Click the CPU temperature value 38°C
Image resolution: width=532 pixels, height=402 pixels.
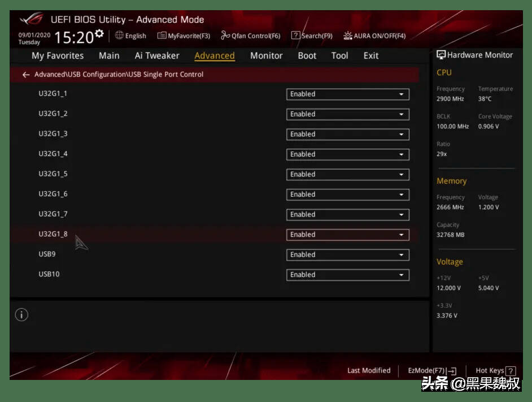tap(485, 99)
